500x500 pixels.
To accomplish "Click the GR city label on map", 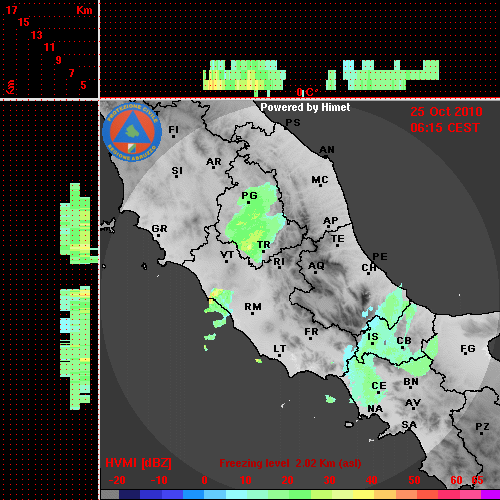I will click(159, 229).
